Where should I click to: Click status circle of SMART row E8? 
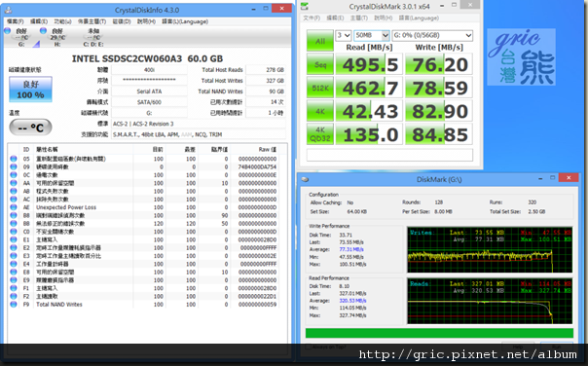14,272
